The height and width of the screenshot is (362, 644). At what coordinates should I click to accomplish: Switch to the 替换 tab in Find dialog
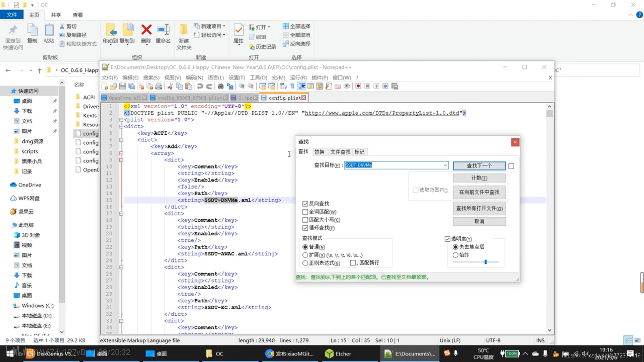(319, 152)
